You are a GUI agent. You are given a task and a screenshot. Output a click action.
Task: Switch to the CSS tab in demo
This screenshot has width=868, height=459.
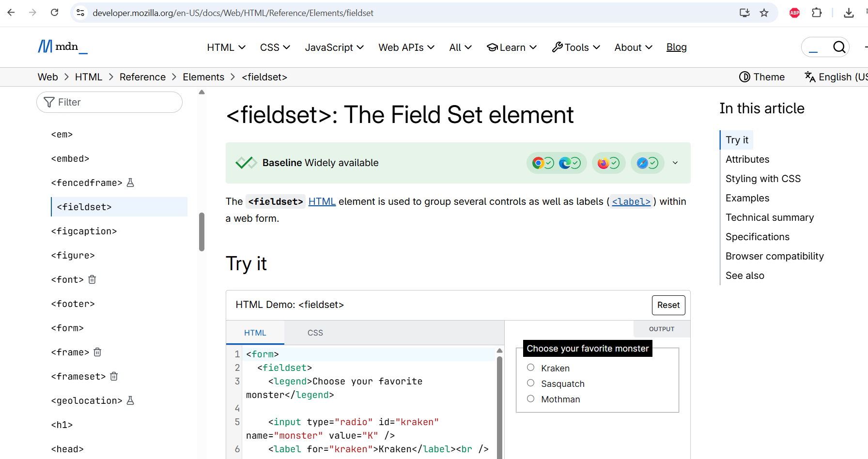tap(315, 333)
